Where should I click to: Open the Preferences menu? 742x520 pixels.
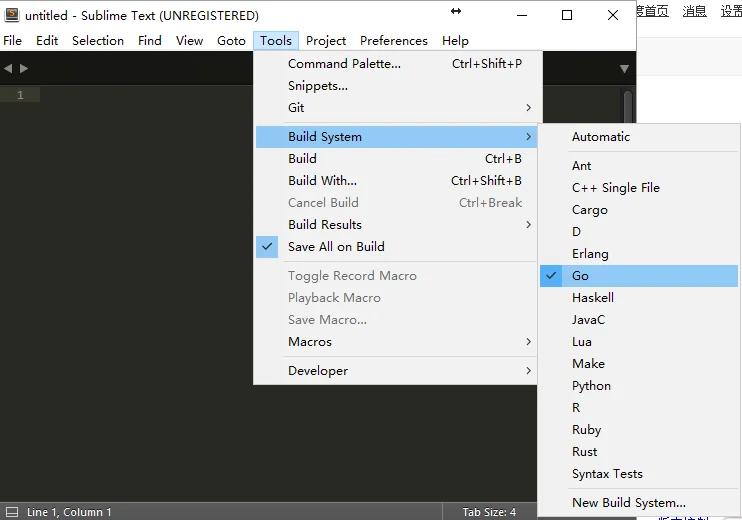(394, 41)
